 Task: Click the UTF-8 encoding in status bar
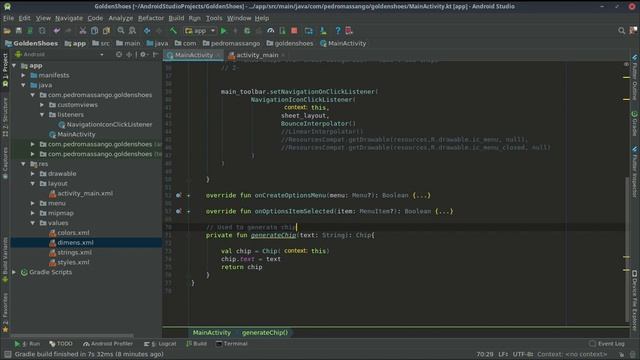point(522,355)
